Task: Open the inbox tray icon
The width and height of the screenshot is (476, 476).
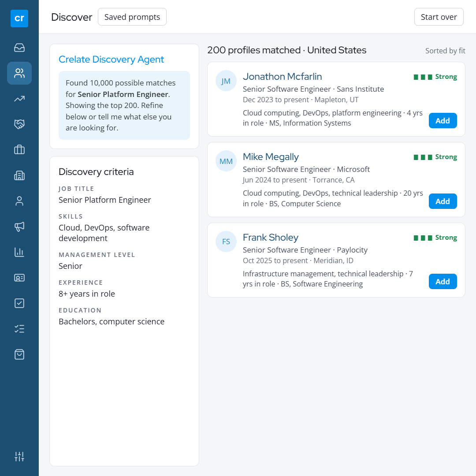Action: (19, 48)
